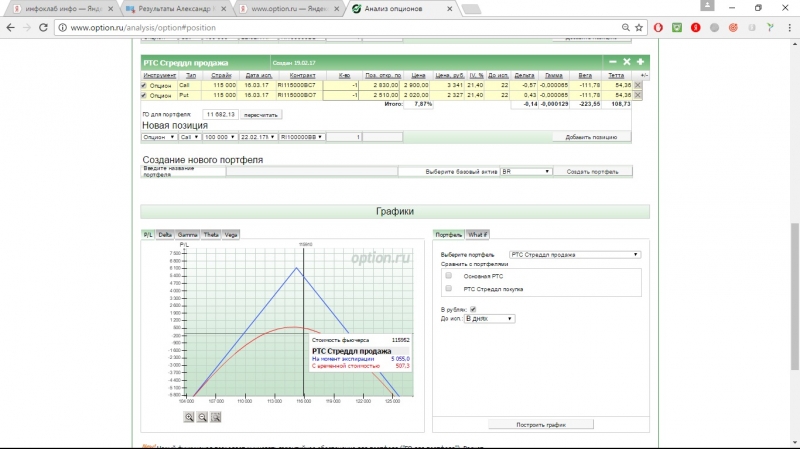This screenshot has height=449, width=800.
Task: Edit the Call row quantity cell -1
Action: pyautogui.click(x=341, y=85)
